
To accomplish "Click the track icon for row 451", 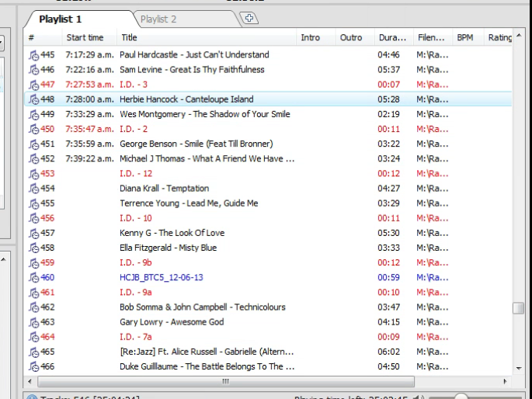I will pos(33,144).
